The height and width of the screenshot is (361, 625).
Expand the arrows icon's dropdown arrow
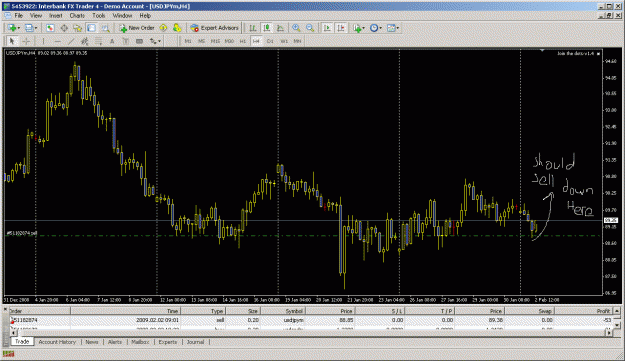tap(160, 41)
